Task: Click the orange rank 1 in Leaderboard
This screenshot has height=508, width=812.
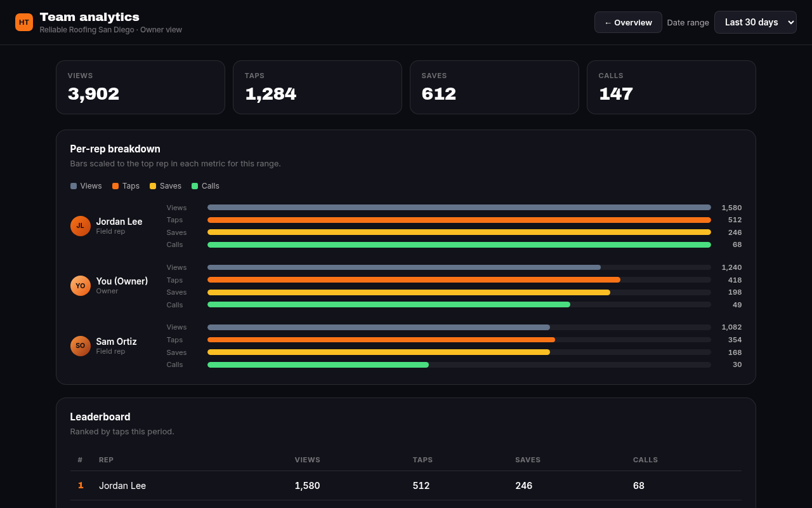Action: tap(81, 486)
